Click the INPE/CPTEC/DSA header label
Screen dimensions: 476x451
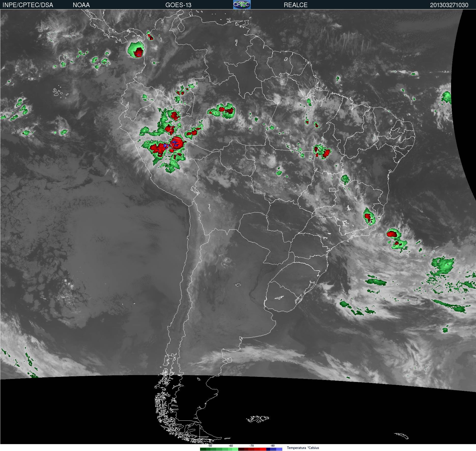click(x=28, y=5)
